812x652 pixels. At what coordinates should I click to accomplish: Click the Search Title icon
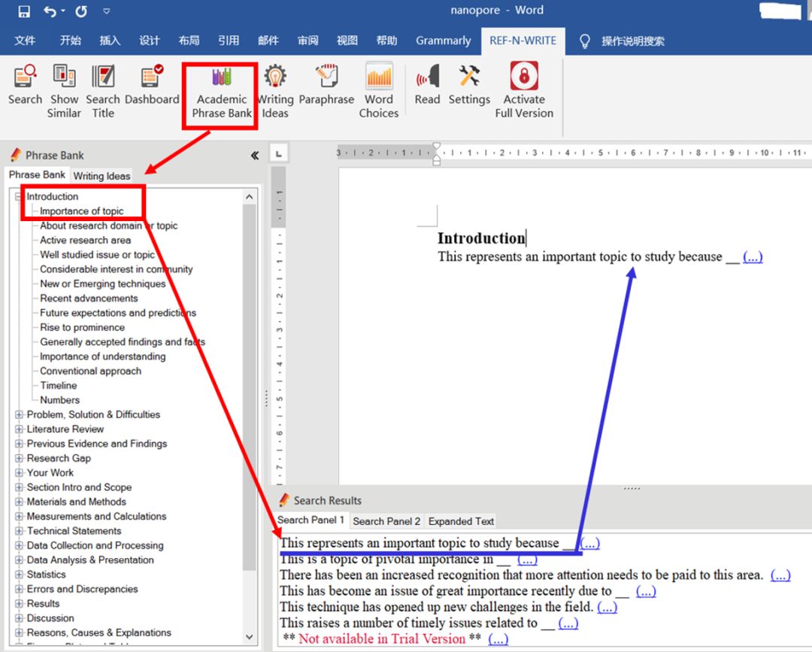click(x=103, y=76)
